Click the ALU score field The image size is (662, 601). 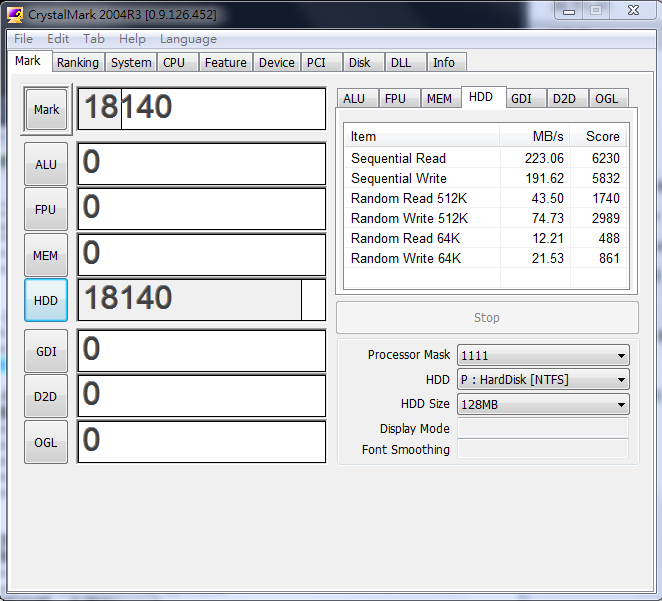tap(202, 164)
